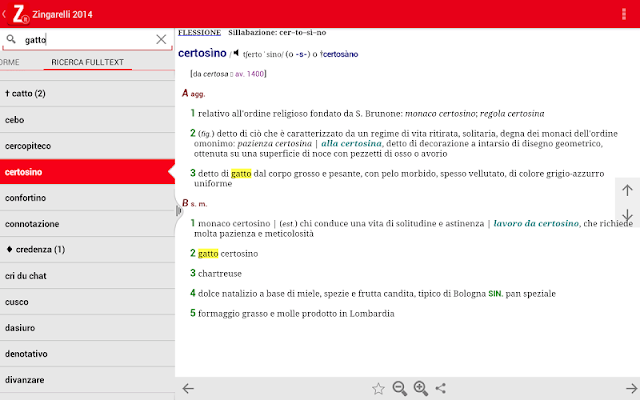The height and width of the screenshot is (400, 640).
Task: Select the cebo result
Action: (87, 120)
